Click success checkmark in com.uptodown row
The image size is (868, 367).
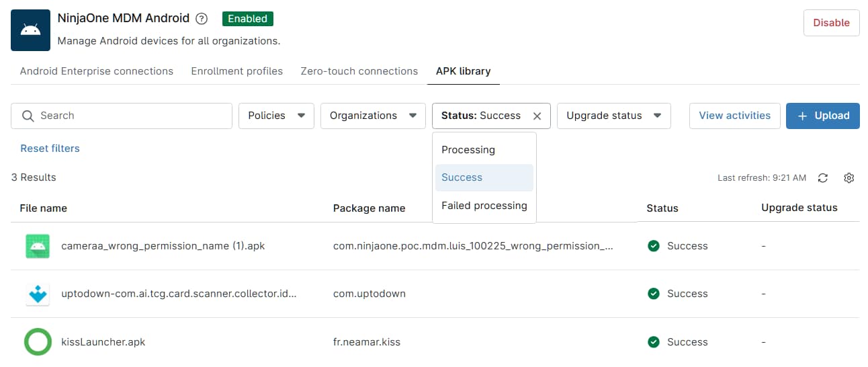tap(653, 294)
